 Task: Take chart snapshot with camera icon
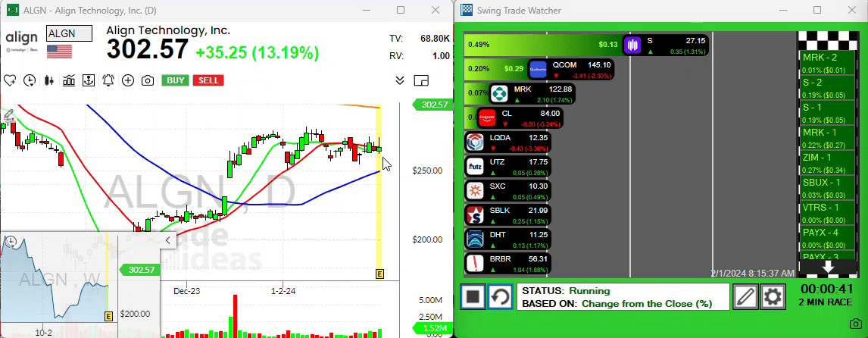click(x=147, y=80)
